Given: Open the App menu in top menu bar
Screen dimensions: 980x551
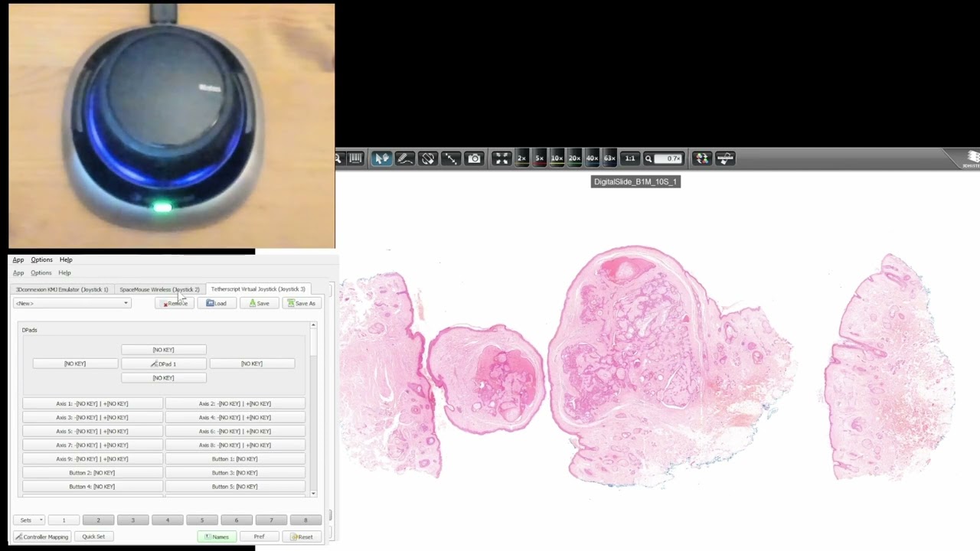Looking at the screenshot, I should point(18,260).
